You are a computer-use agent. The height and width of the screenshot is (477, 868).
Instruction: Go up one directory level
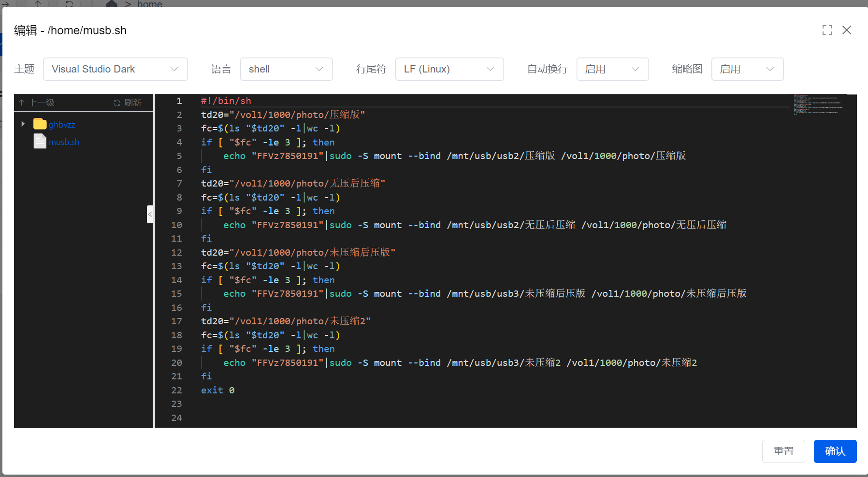point(37,102)
